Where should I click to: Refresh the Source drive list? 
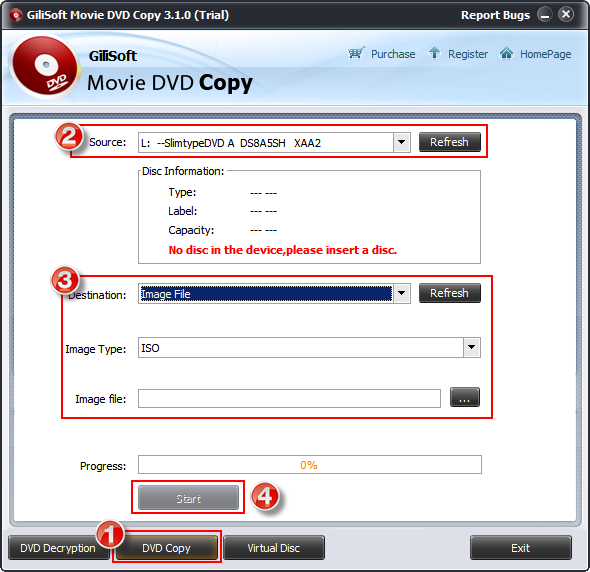click(450, 142)
